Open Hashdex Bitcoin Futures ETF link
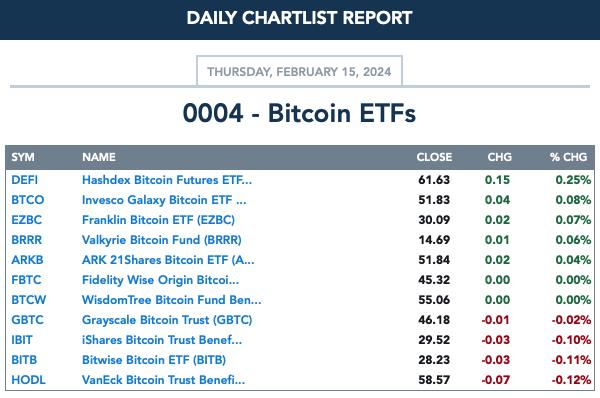 pyautogui.click(x=167, y=180)
